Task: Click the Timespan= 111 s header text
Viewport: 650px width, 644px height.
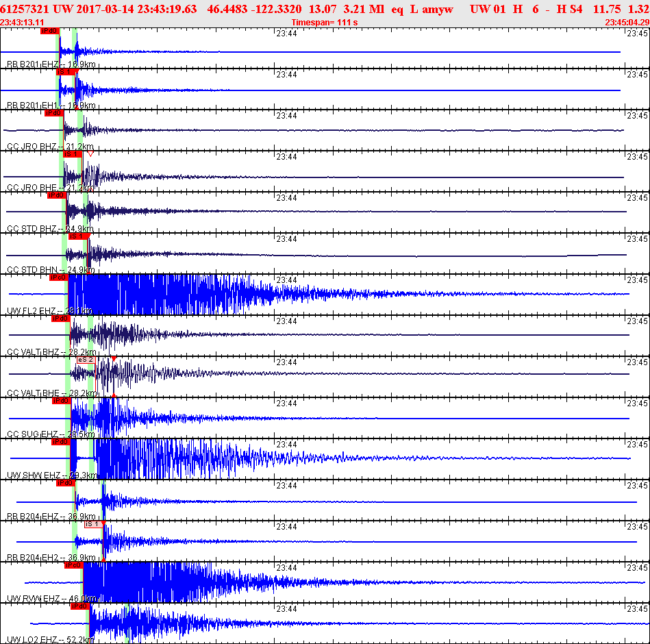Action: [325, 23]
